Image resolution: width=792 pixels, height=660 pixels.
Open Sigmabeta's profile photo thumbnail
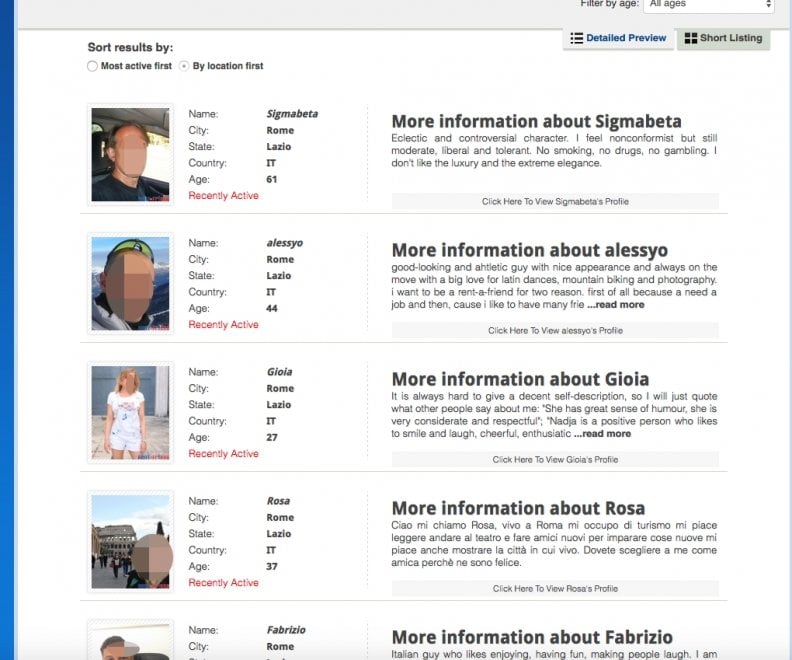(x=130, y=155)
